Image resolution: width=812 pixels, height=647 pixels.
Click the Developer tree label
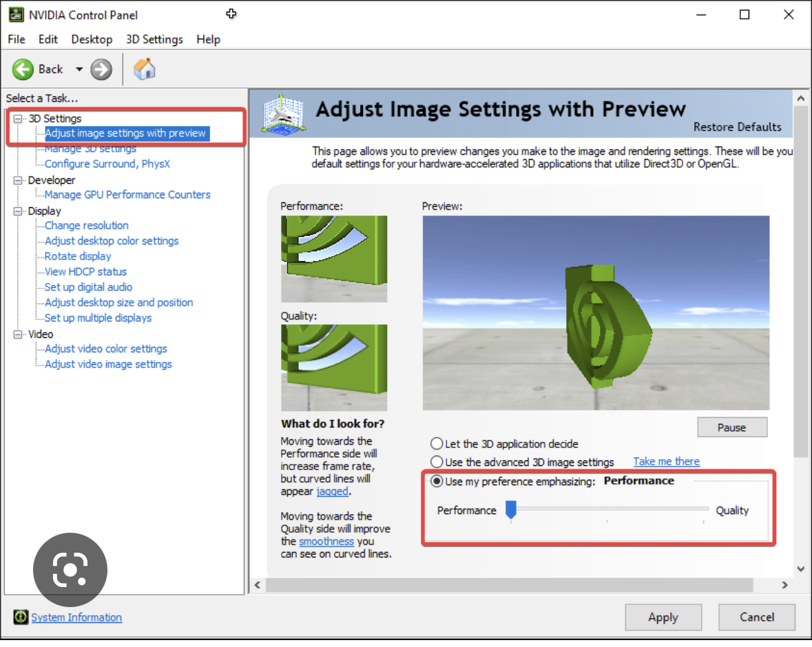coord(51,180)
